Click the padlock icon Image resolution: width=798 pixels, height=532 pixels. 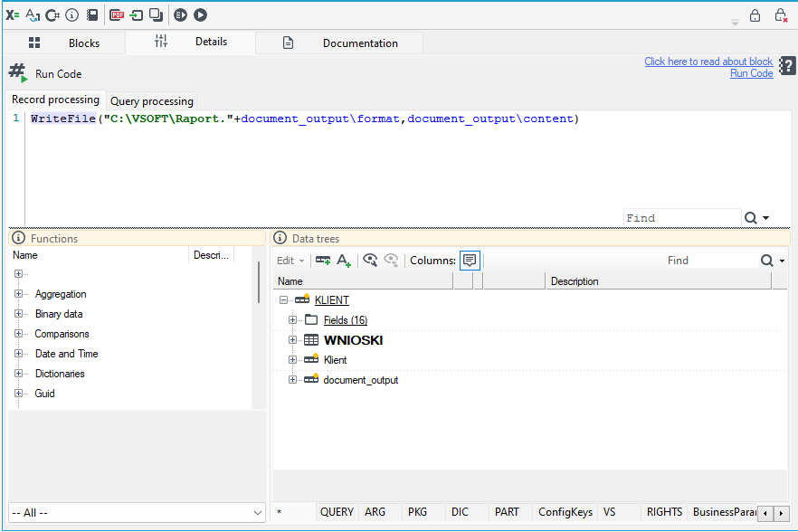pyautogui.click(x=755, y=15)
